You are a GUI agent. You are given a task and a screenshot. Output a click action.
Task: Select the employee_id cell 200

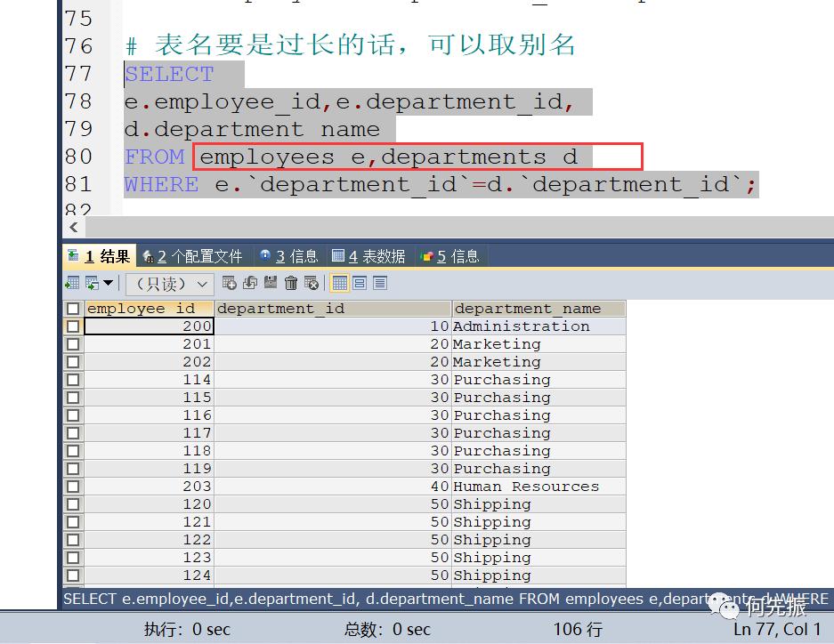[150, 326]
